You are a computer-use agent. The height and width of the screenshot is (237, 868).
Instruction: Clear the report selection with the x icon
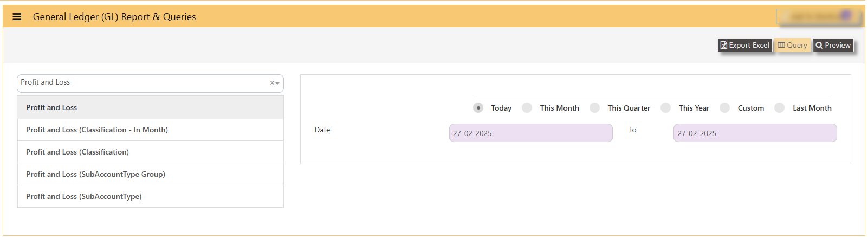pos(272,83)
